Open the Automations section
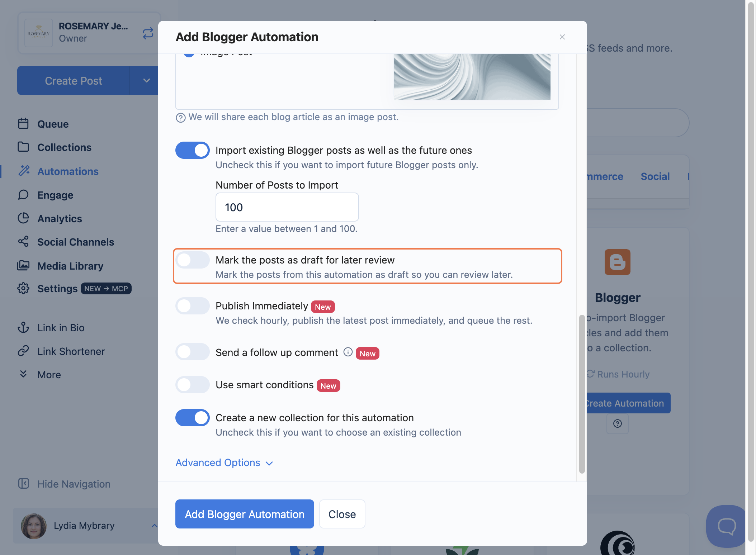Viewport: 756px width, 555px height. [68, 171]
